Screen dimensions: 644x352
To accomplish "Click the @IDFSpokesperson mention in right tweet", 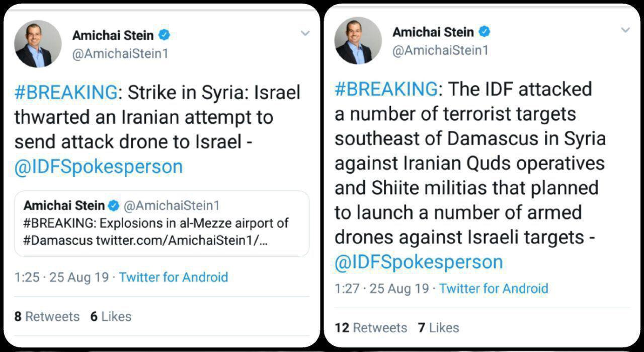I will pyautogui.click(x=419, y=262).
